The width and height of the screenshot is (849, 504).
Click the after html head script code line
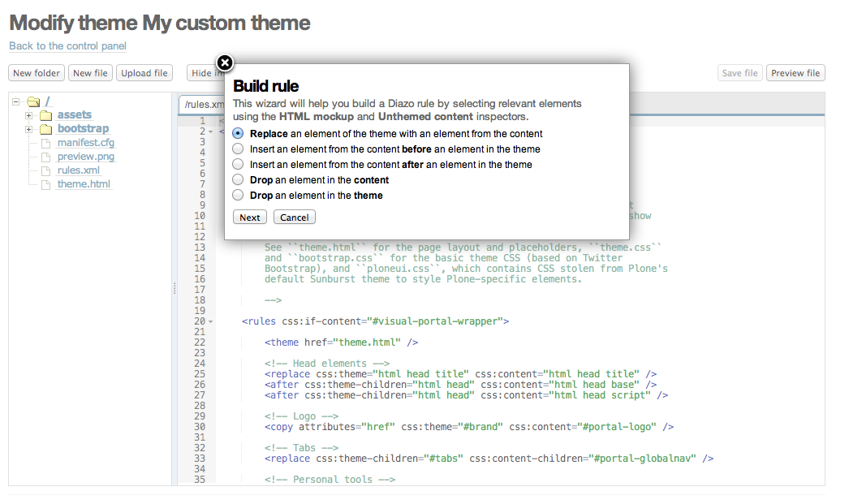pyautogui.click(x=466, y=395)
